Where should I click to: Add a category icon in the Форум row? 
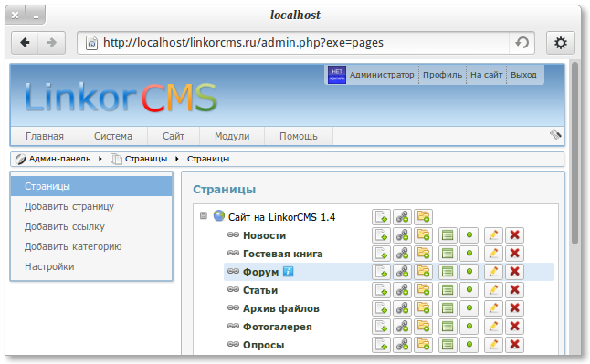[x=423, y=272]
